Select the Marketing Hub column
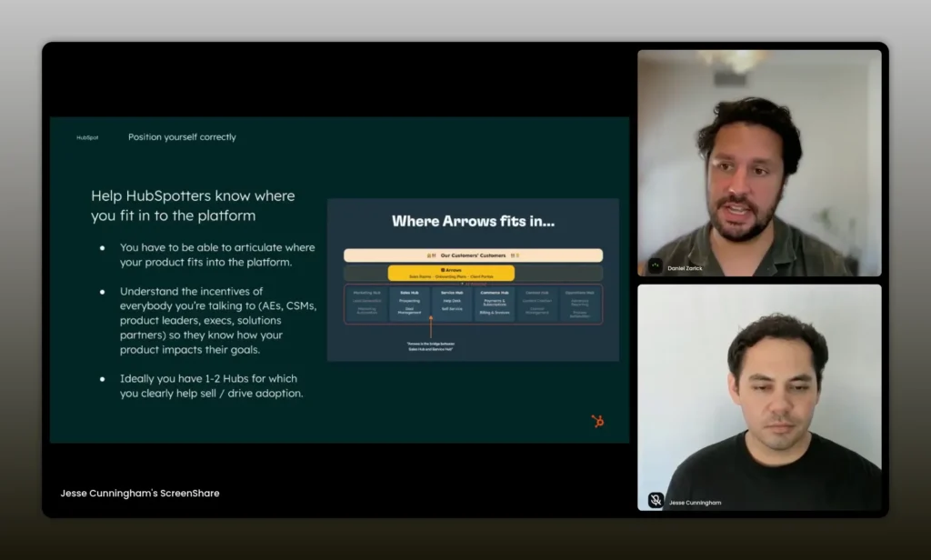 (366, 303)
